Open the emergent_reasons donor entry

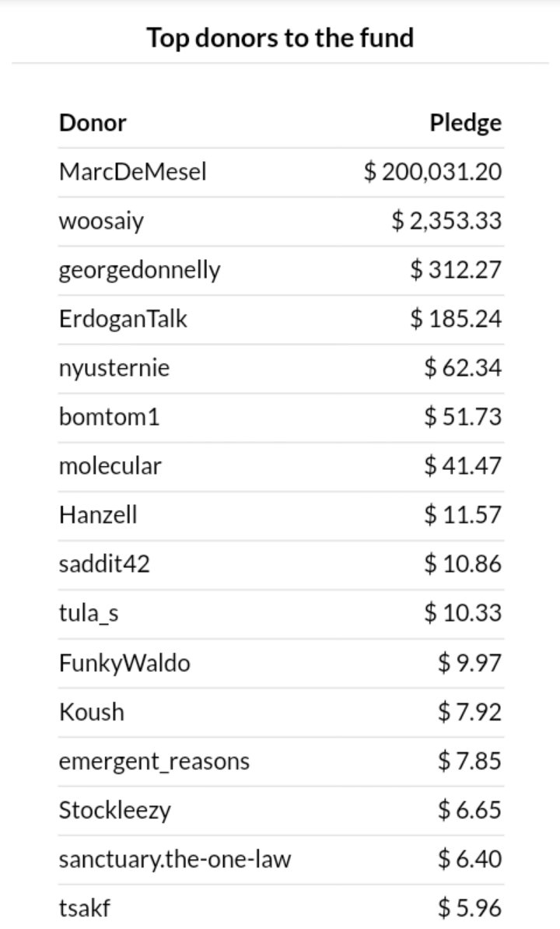[x=155, y=762]
